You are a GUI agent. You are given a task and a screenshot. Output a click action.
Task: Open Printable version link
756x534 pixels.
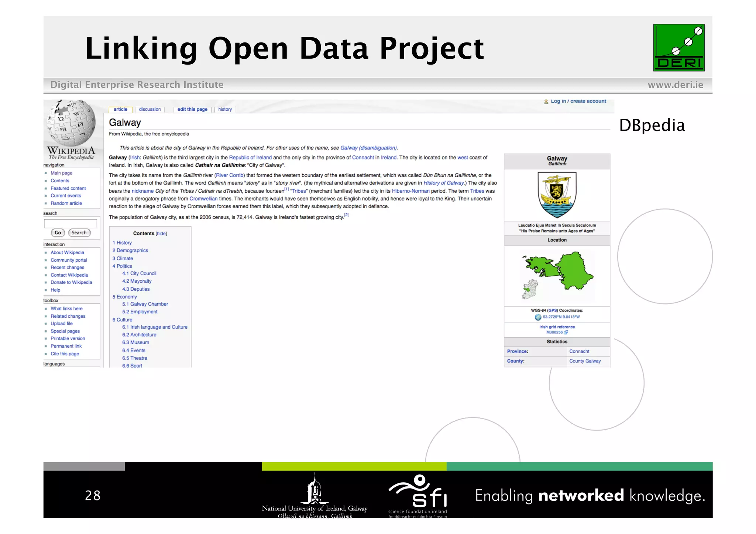point(68,338)
